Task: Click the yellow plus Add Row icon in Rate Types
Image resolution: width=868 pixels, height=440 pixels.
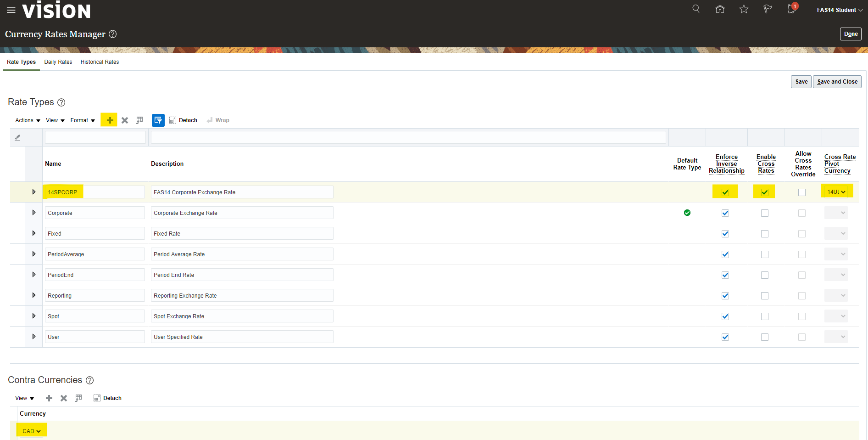Action: point(110,120)
